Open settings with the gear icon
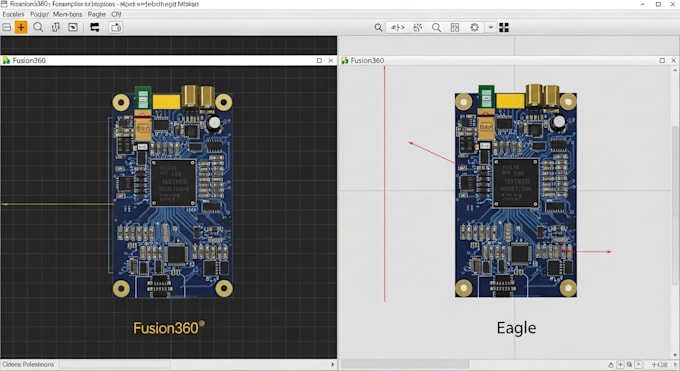 coord(474,27)
